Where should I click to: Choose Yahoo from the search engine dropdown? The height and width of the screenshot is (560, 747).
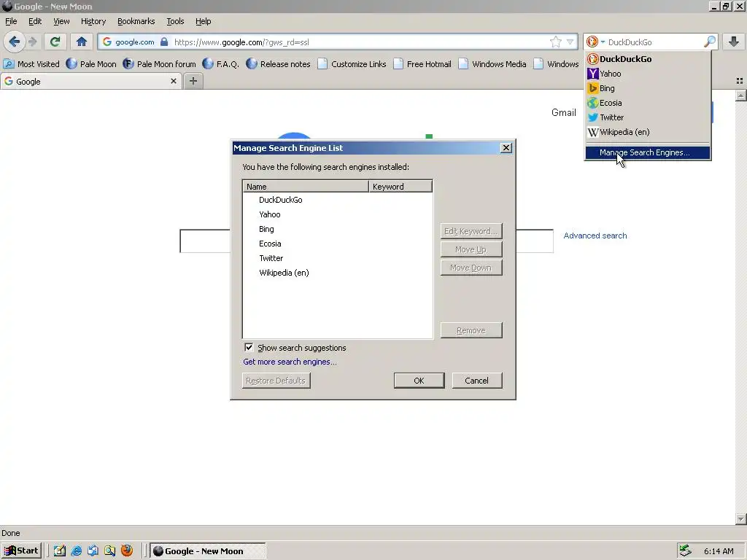(648, 74)
